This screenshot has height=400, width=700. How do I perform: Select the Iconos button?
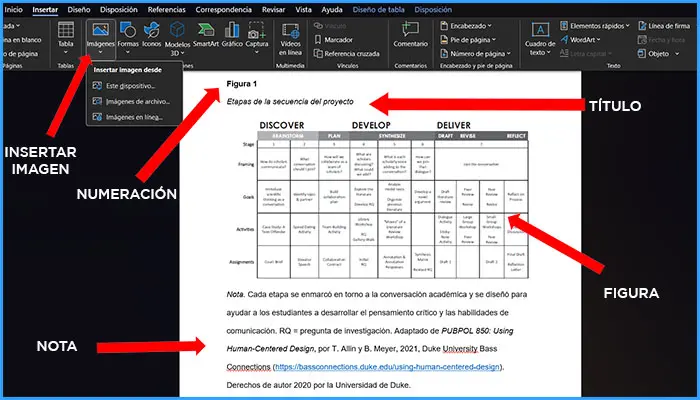(x=152, y=35)
